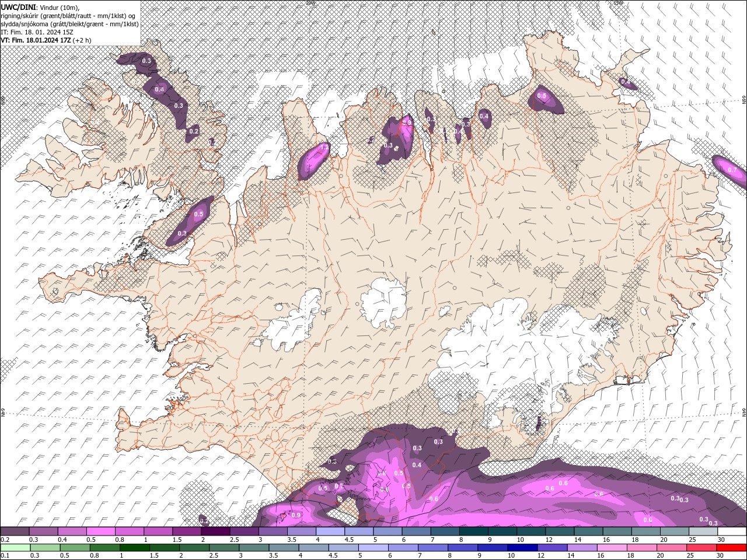Click the 'IT: Fim. 18. 01. 2024 15Z' line
The height and width of the screenshot is (560, 747).
37,32
